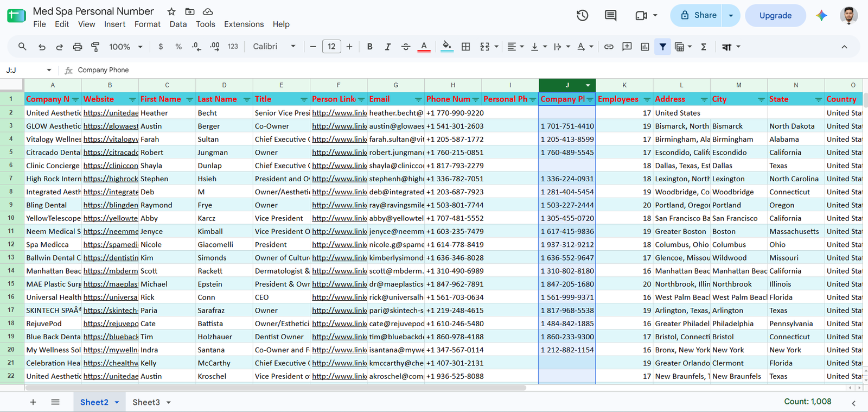Insert a chart from the toolbar

(x=644, y=47)
